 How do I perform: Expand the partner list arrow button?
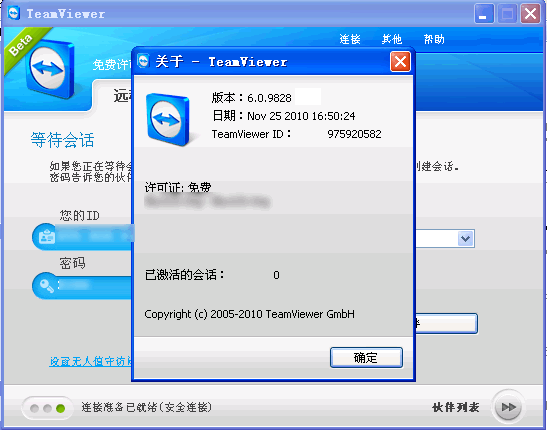tap(508, 407)
